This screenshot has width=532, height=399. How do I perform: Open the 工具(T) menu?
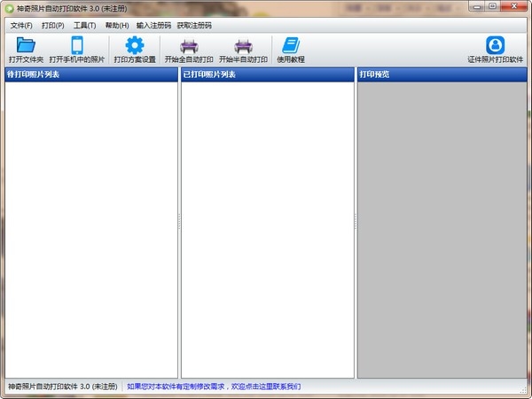click(x=85, y=25)
